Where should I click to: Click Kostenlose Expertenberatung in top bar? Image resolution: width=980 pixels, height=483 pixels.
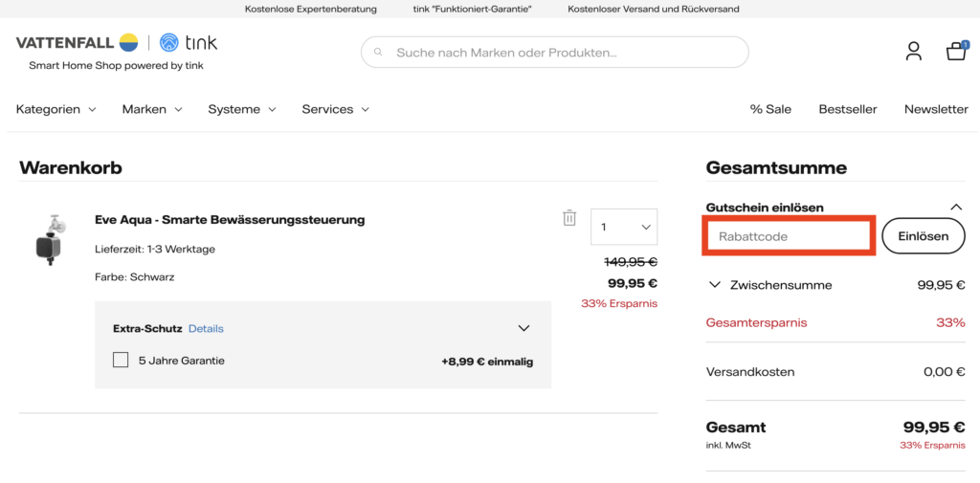point(311,10)
